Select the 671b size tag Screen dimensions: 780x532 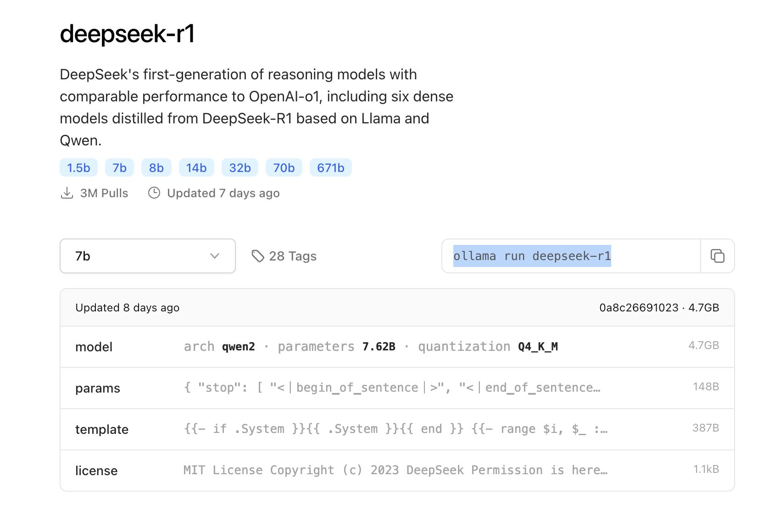click(x=331, y=168)
